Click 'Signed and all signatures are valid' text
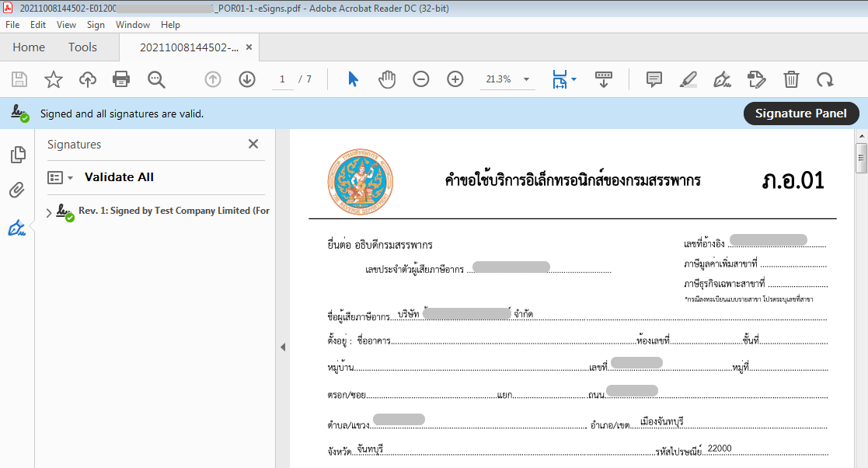This screenshot has height=468, width=868. [x=122, y=114]
